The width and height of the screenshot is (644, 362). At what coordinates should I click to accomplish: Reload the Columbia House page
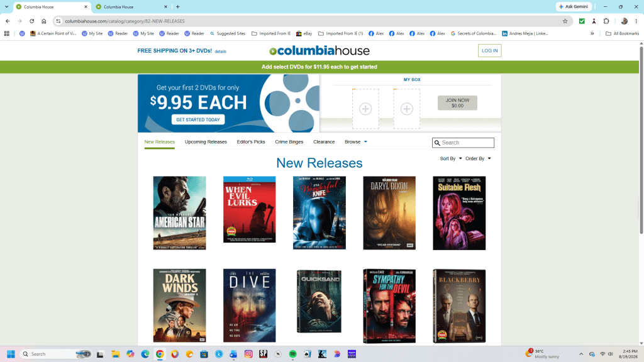pos(31,21)
